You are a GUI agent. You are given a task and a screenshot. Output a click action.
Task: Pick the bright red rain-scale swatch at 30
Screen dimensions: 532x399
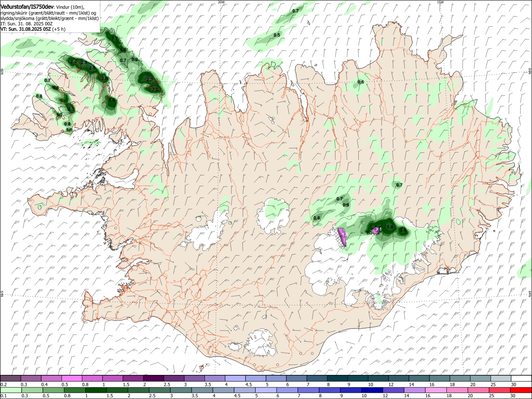pyautogui.click(x=520, y=390)
